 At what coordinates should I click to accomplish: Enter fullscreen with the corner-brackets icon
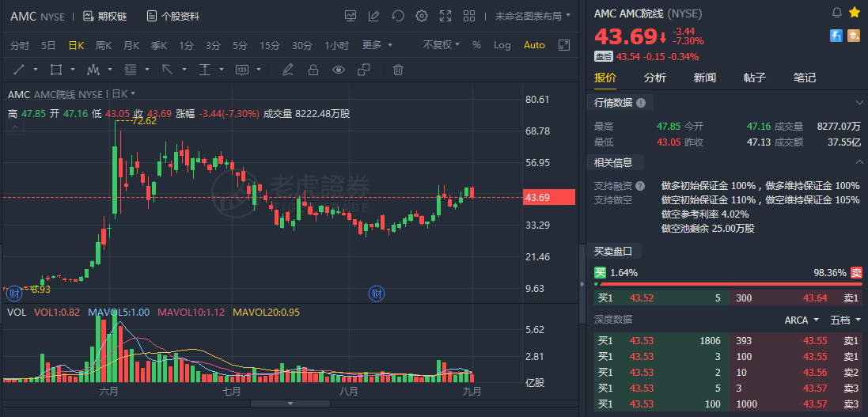445,16
